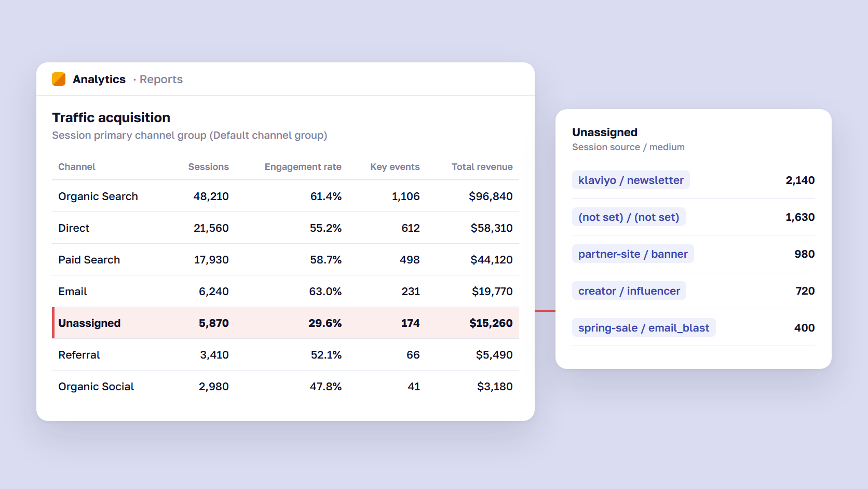The width and height of the screenshot is (868, 489).
Task: Click the 720 sessions count
Action: (805, 291)
